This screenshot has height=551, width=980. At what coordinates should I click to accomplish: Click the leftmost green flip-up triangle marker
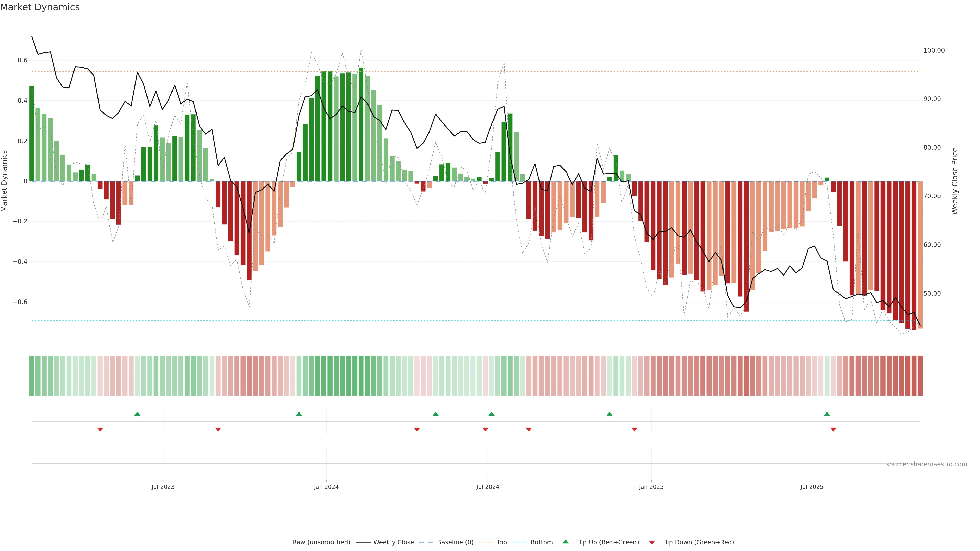(137, 414)
